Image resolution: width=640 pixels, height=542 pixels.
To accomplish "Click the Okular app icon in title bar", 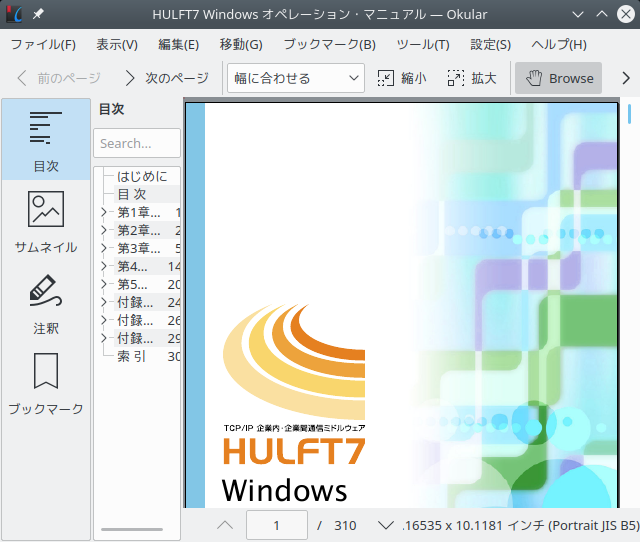I will tap(14, 14).
